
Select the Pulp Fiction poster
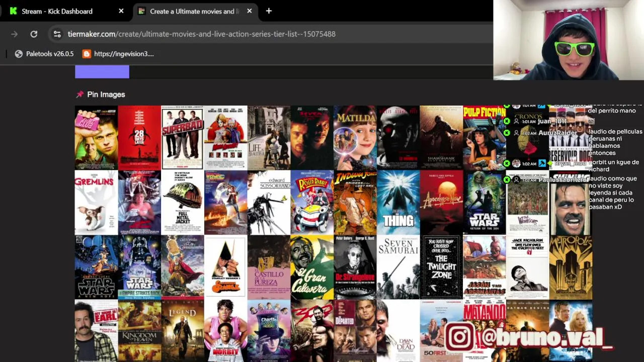[x=485, y=138]
